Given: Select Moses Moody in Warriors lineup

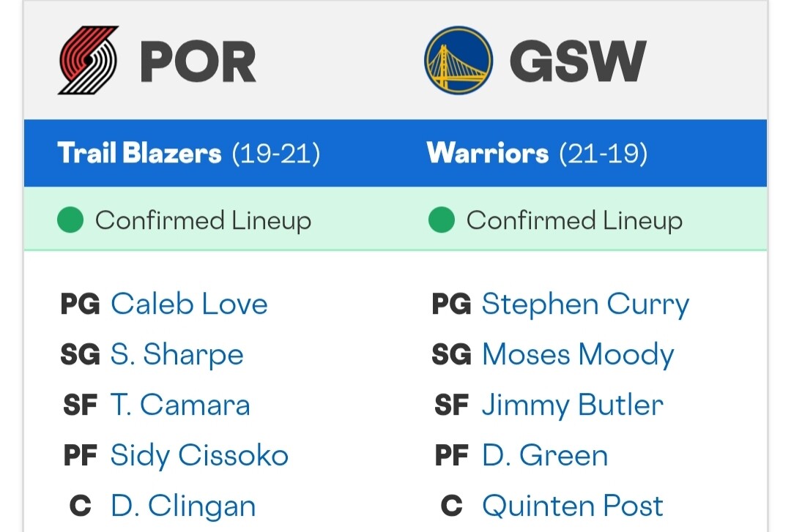Looking at the screenshot, I should click(578, 354).
